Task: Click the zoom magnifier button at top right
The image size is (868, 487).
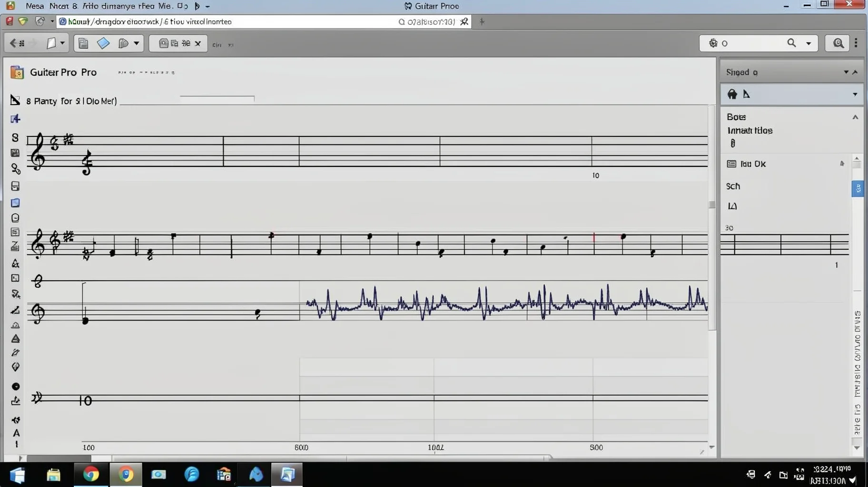Action: click(x=838, y=43)
